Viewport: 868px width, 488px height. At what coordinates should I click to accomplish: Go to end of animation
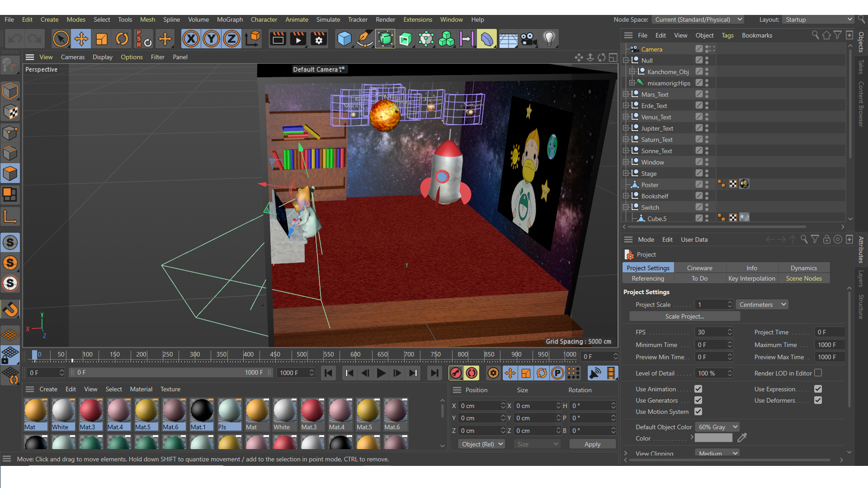434,373
